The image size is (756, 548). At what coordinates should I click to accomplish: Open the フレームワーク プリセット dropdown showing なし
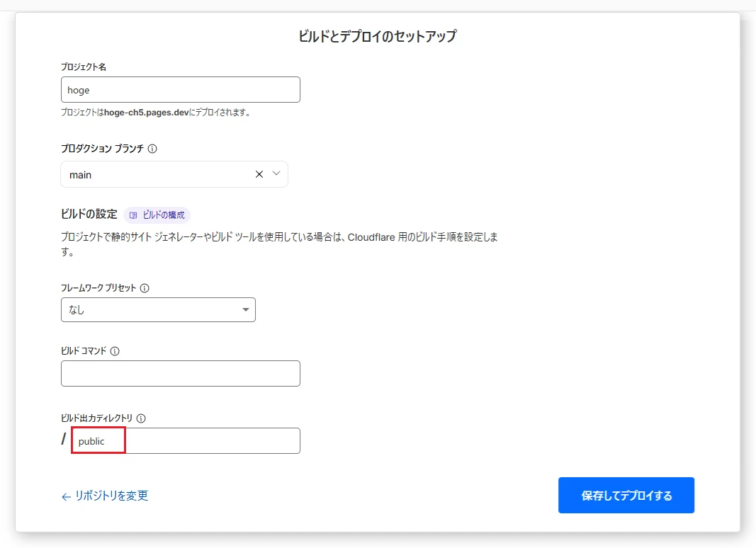pos(158,310)
